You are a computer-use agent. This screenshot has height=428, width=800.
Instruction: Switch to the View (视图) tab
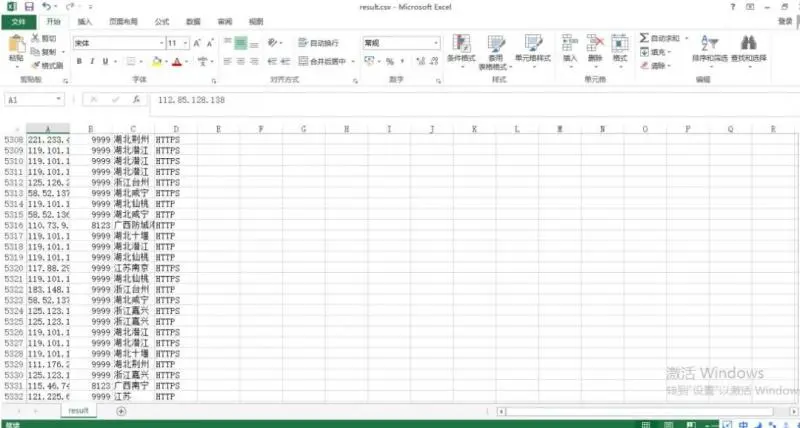click(x=256, y=22)
